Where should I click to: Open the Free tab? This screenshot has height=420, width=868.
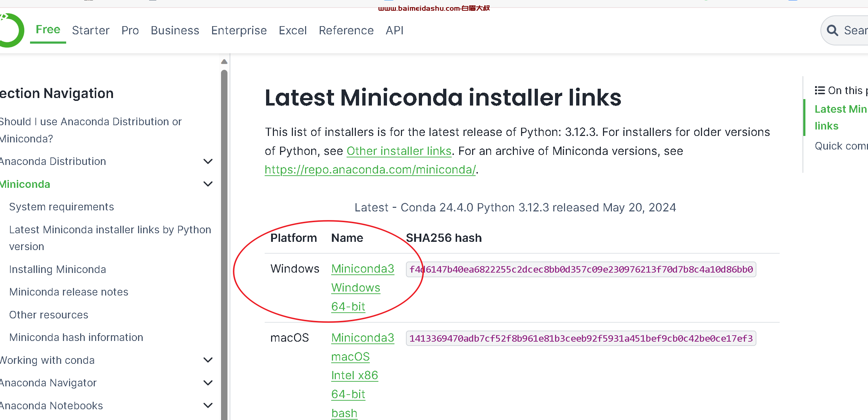pyautogui.click(x=48, y=30)
